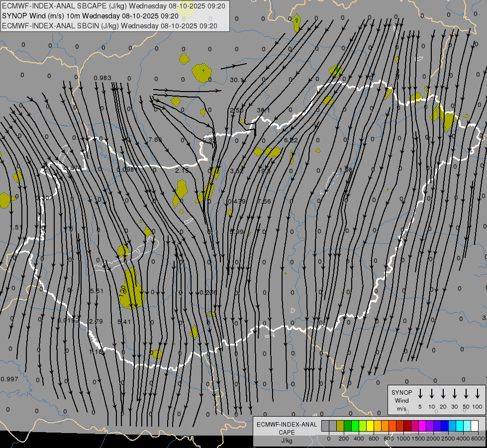The height and width of the screenshot is (448, 487).
Task: Click the 30.1 value on the map
Action: [236, 80]
